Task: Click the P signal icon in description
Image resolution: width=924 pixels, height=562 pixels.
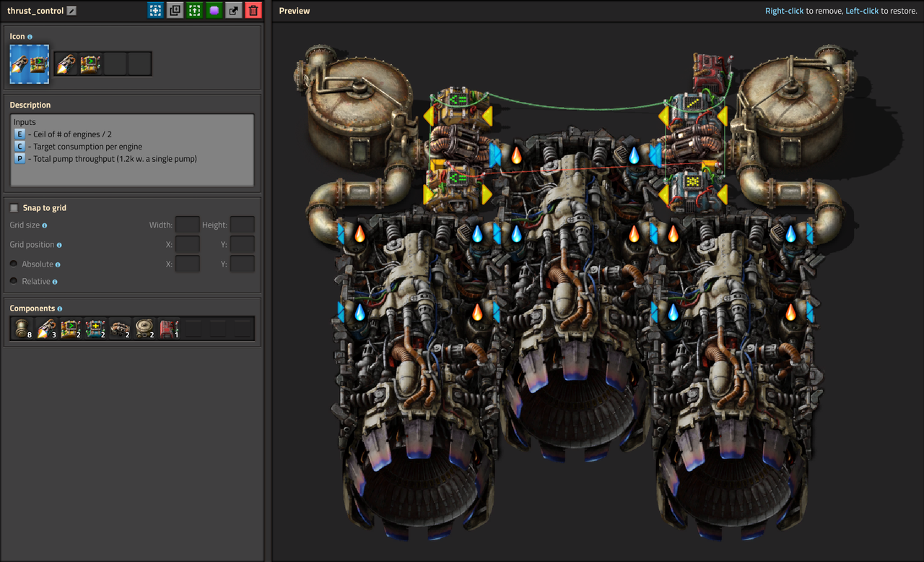Action: tap(19, 159)
